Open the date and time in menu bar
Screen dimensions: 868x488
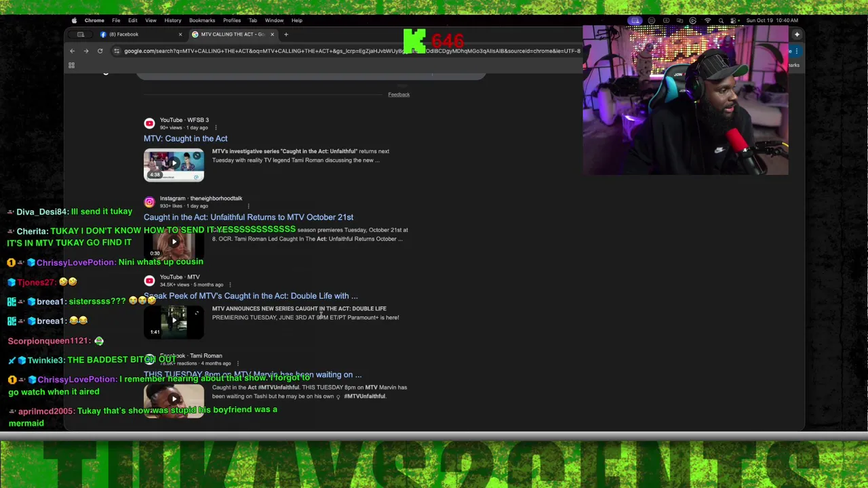point(772,20)
